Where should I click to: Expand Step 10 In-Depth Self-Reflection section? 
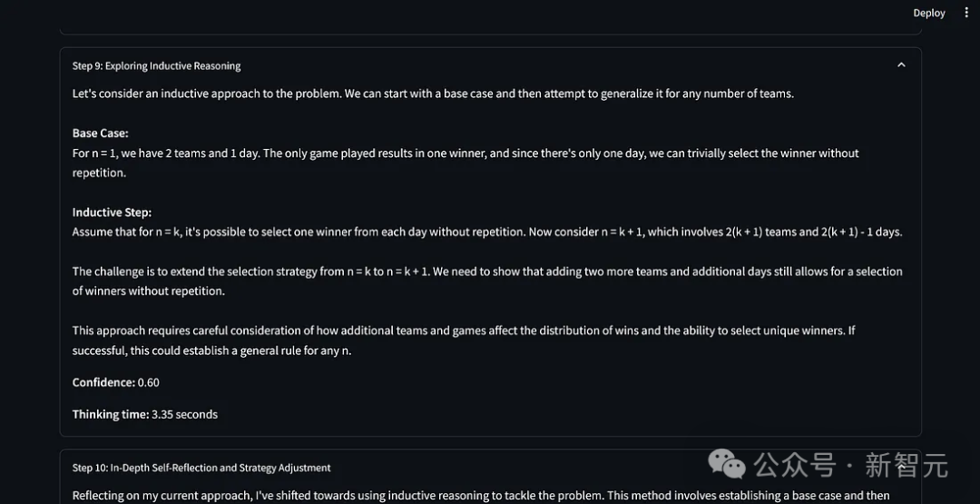point(201,468)
